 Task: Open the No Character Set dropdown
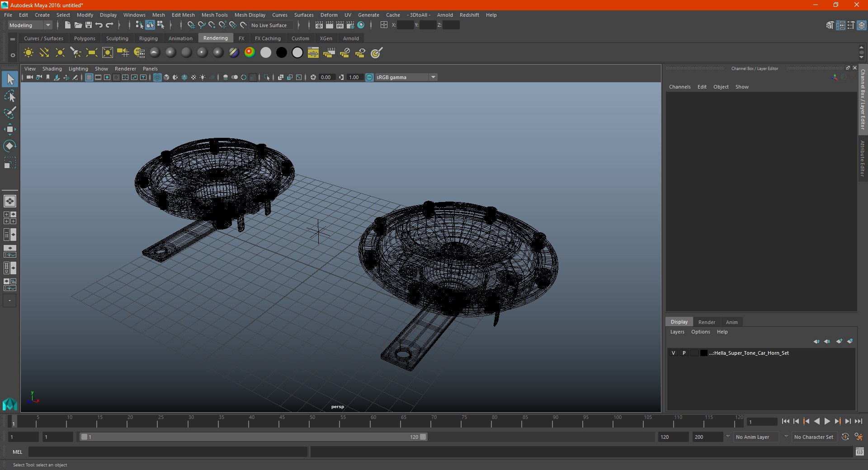[x=814, y=437]
